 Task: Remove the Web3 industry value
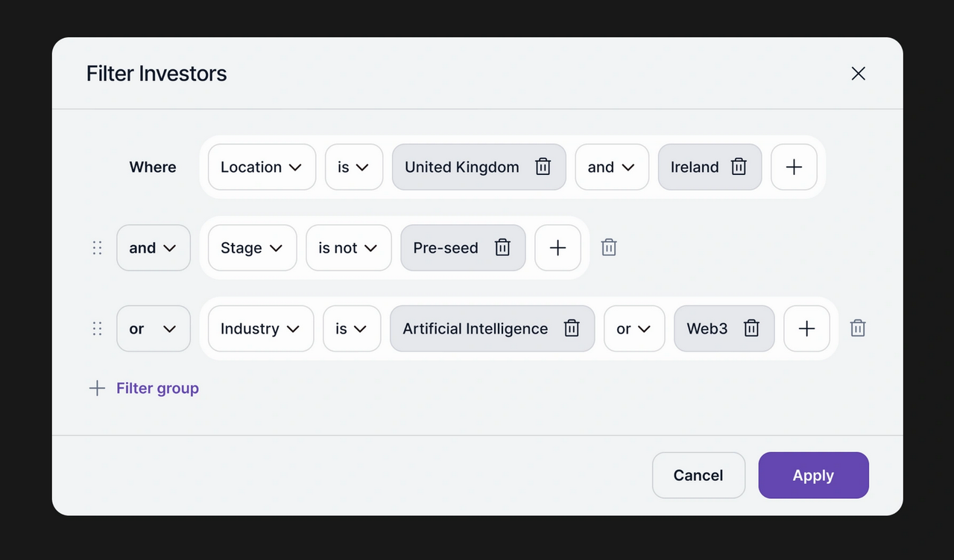751,328
